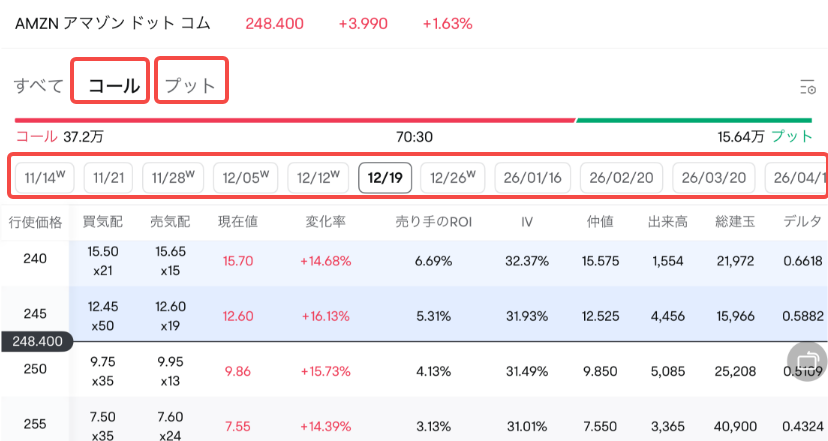Click the IV column header
This screenshot has width=828, height=441.
526,222
